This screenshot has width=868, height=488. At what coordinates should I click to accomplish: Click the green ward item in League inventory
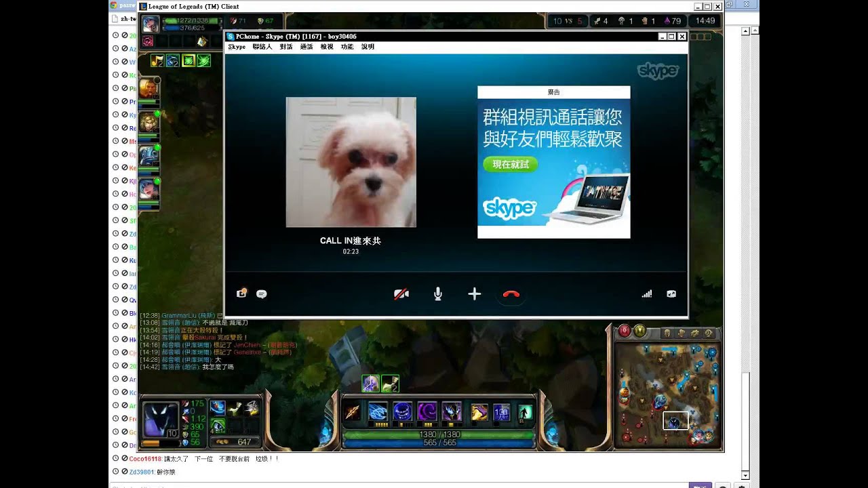pyautogui.click(x=217, y=426)
